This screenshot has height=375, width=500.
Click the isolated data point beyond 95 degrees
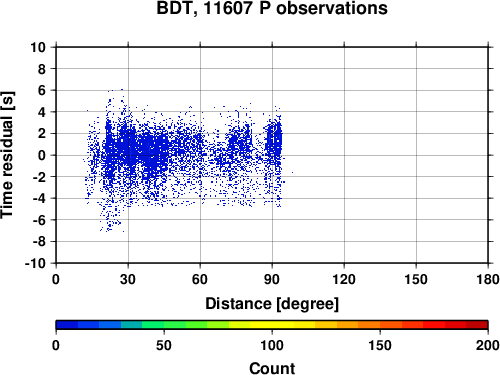tap(292, 172)
